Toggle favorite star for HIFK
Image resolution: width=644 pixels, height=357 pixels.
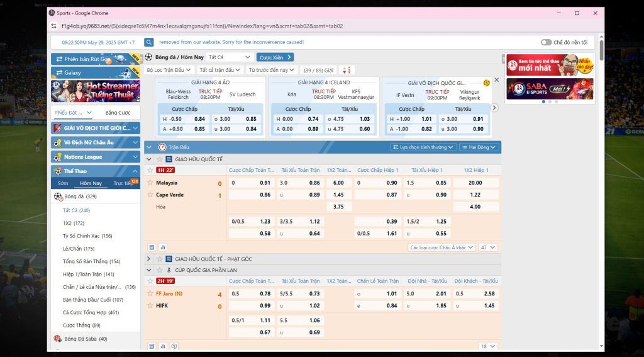pyautogui.click(x=150, y=305)
